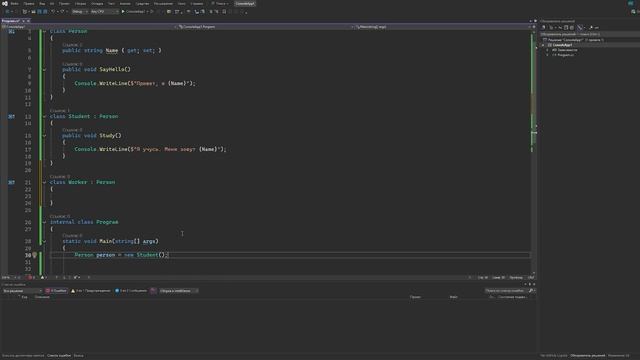Open the ConsoleApp1 project navigation dropdown
This screenshot has width=640, height=360.
[x=89, y=27]
